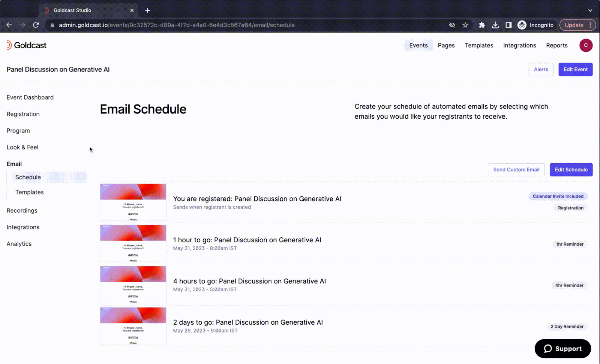600x364 pixels.
Task: Open the '1 hour to go' email thumbnail
Action: click(x=133, y=243)
